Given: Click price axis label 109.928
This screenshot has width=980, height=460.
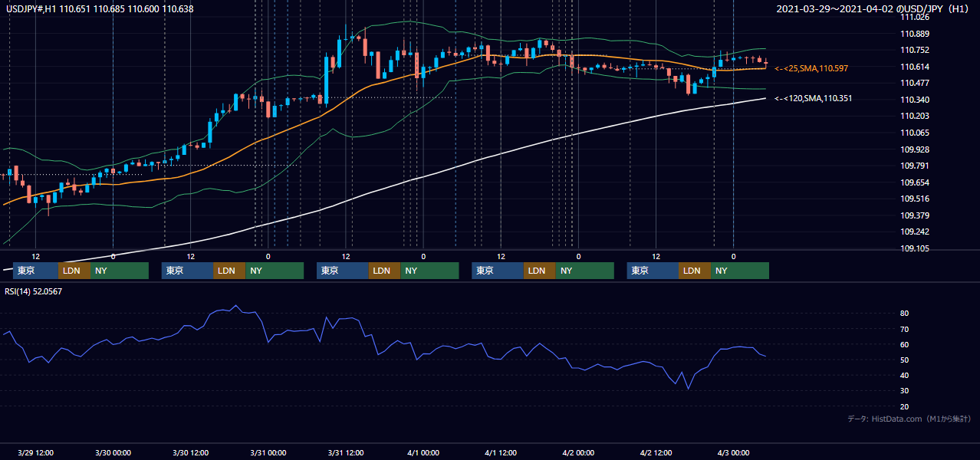Looking at the screenshot, I should pos(915,149).
